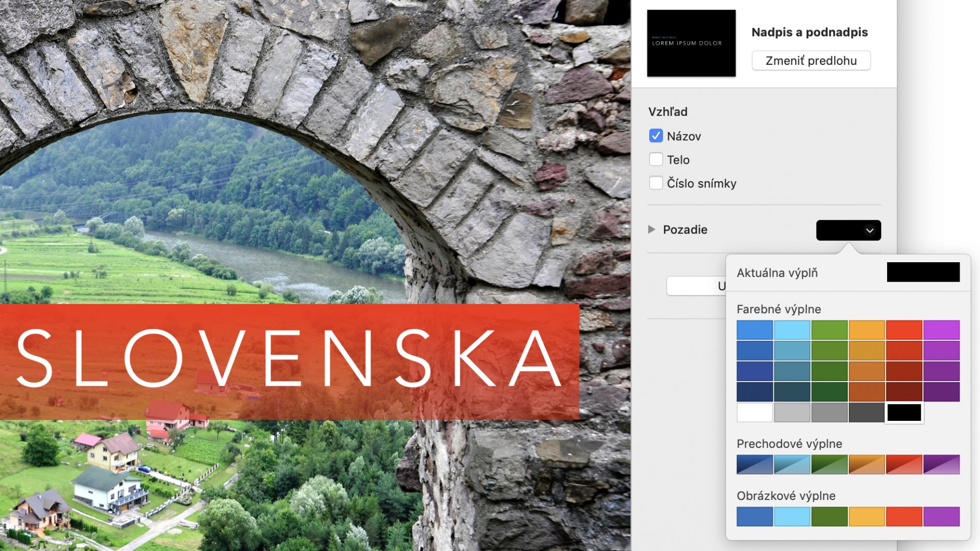980x551 pixels.
Task: Choose the second-row golden orange color fill
Action: click(x=867, y=350)
